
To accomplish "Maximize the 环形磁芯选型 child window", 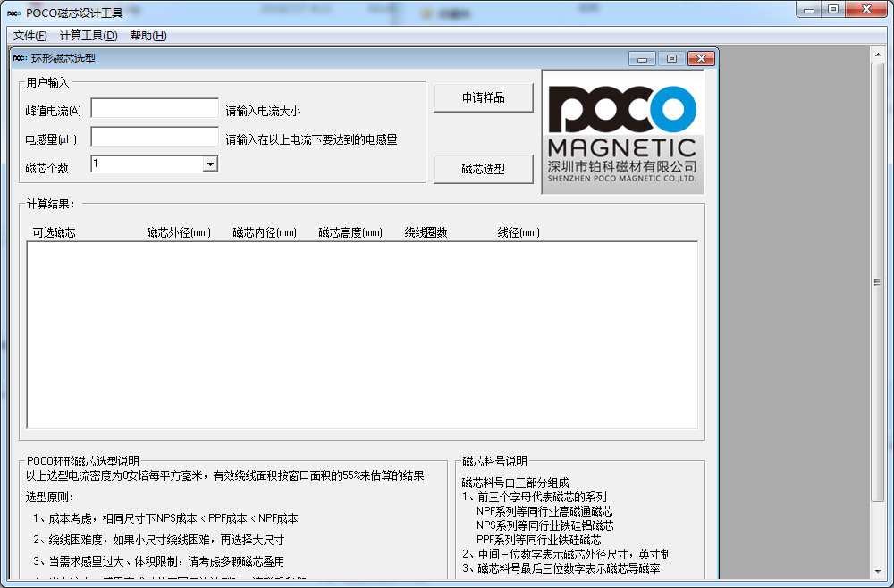I will point(671,58).
